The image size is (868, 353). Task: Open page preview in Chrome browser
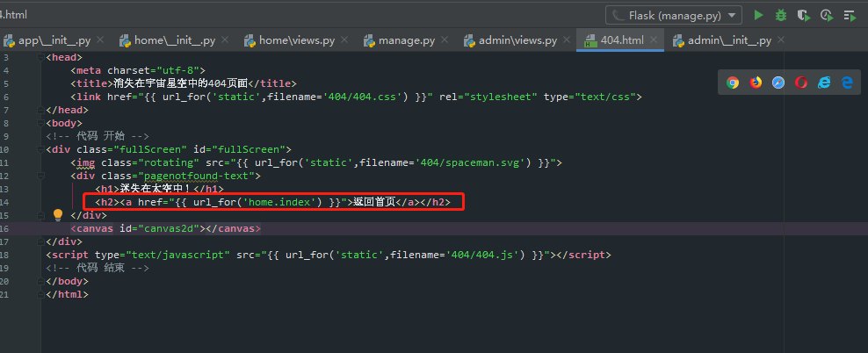coord(733,83)
